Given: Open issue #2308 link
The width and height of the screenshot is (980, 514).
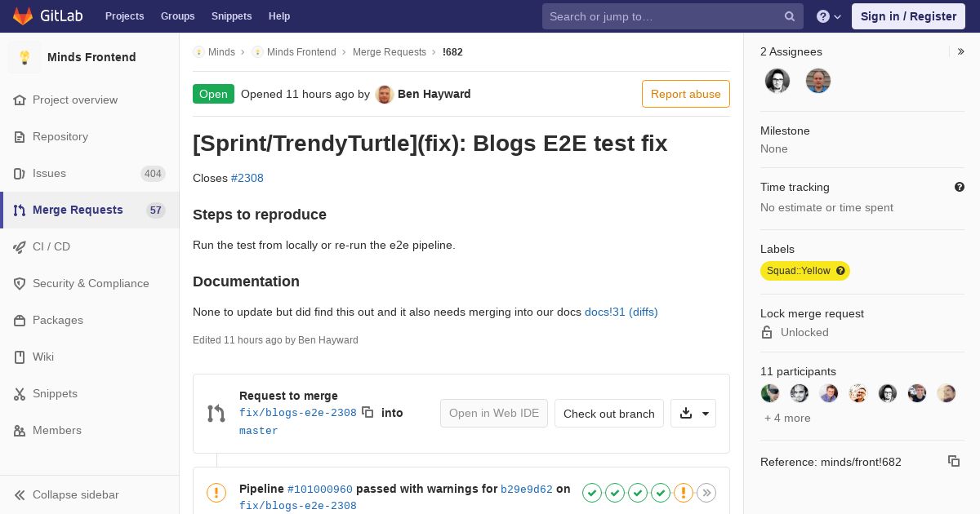Looking at the screenshot, I should click(247, 178).
